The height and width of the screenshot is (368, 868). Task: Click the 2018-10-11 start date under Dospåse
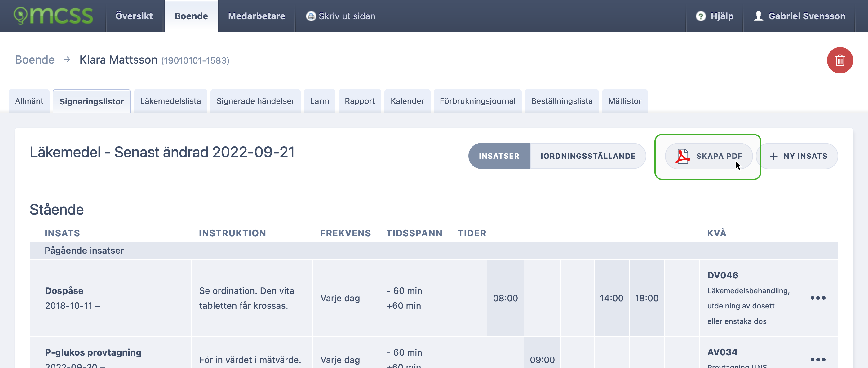coord(69,305)
